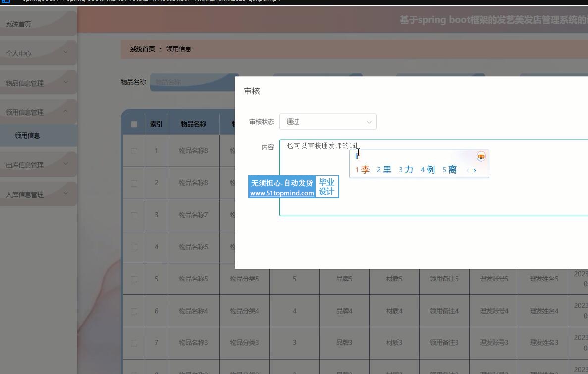Click the cell 理发姓名3
This screenshot has width=588, height=374.
point(544,343)
